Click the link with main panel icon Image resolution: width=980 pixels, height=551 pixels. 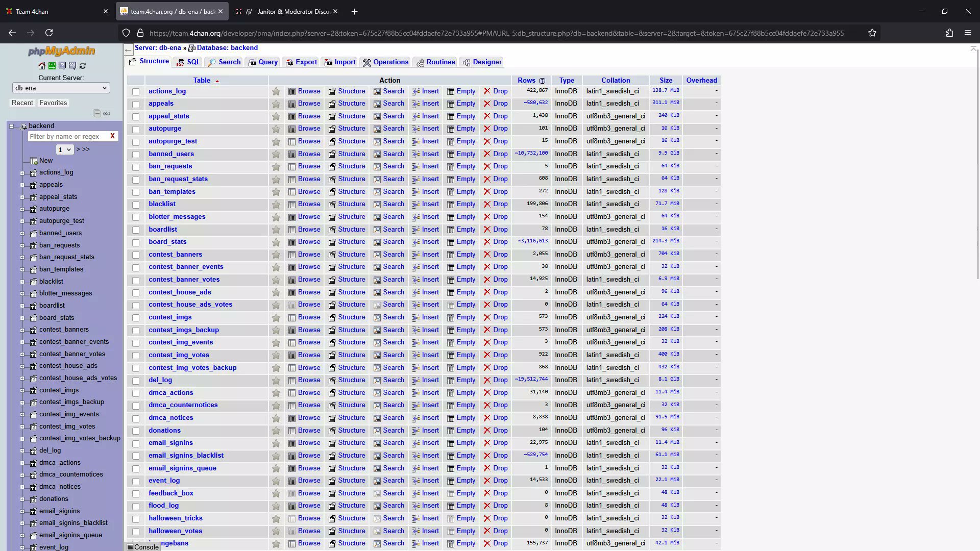point(107,113)
